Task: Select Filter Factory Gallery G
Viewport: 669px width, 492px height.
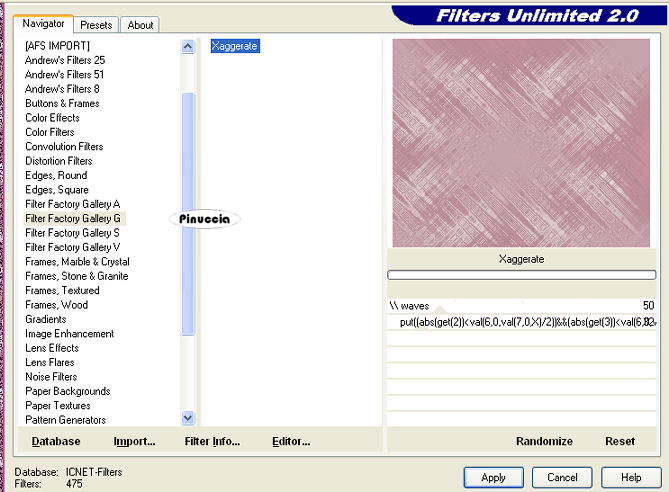Action: click(73, 218)
